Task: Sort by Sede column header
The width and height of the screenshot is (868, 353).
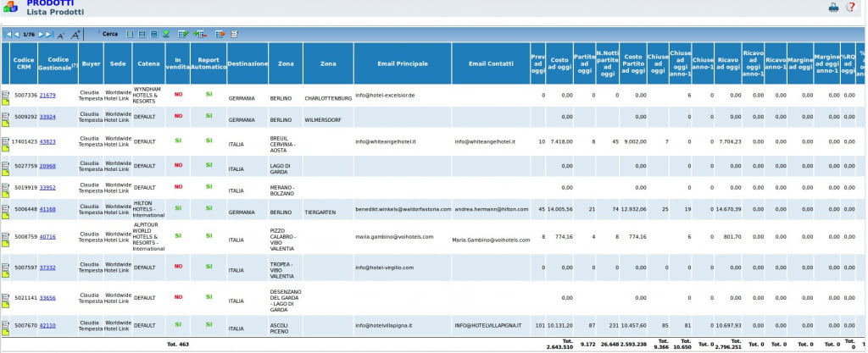Action: [118, 63]
